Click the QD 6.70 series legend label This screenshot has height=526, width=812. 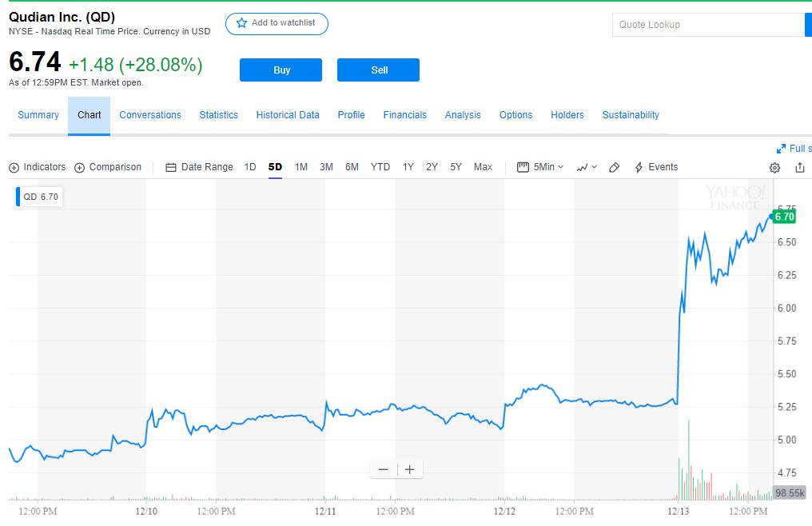tap(40, 197)
